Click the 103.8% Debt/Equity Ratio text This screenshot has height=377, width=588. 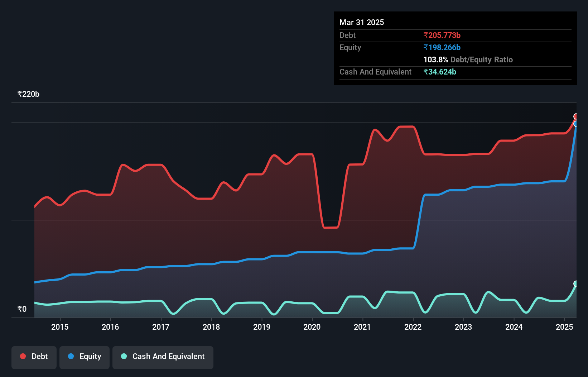click(x=468, y=59)
